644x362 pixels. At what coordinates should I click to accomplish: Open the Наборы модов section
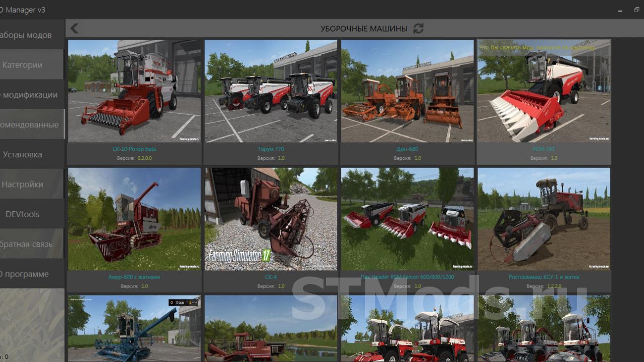click(x=32, y=35)
